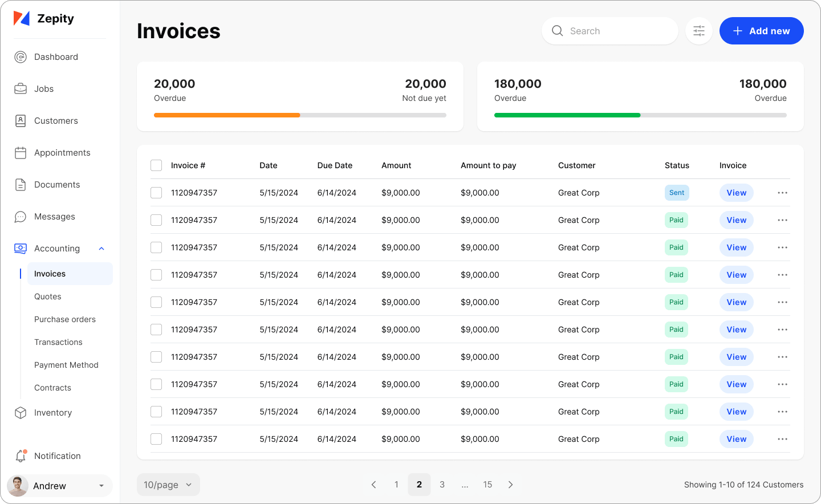Check the checkbox on the first invoice row
Screen dimensions: 821x504
tap(156, 193)
